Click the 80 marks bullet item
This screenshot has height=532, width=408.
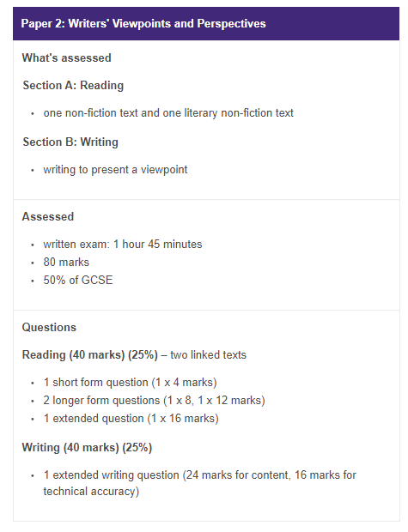66,263
